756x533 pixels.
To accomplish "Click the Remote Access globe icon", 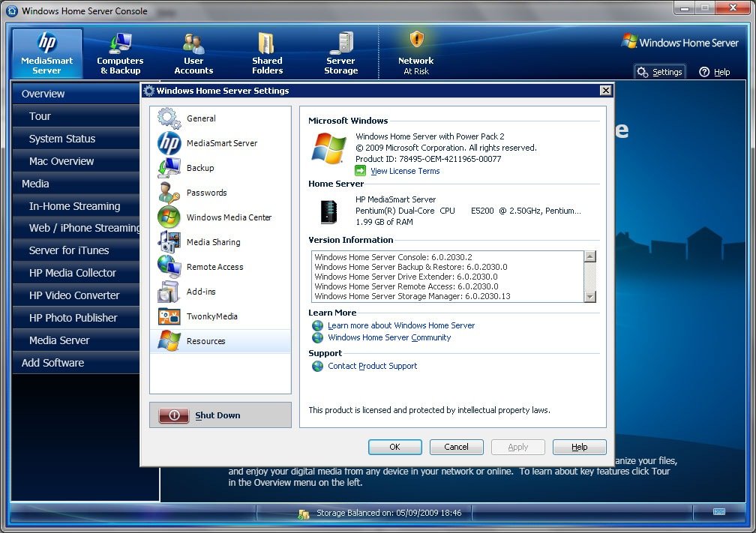I will 169,267.
